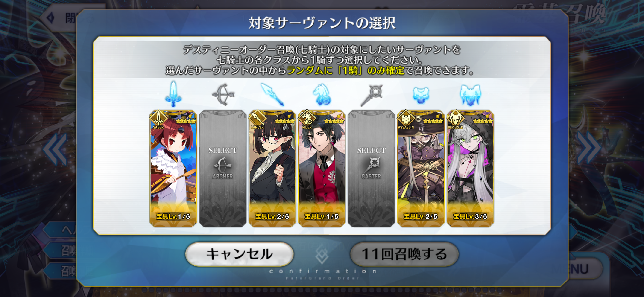Click the gray Archer bow class icon
This screenshot has height=297, width=644.
pyautogui.click(x=223, y=94)
